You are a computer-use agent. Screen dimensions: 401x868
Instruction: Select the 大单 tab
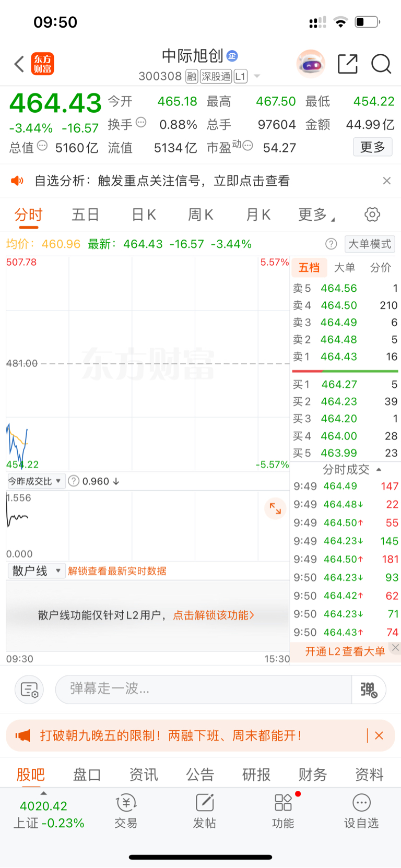click(x=345, y=268)
